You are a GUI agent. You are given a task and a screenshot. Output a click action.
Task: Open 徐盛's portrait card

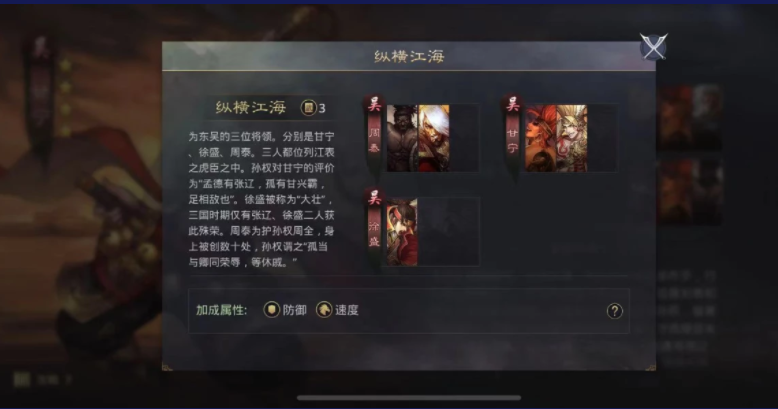pyautogui.click(x=402, y=232)
